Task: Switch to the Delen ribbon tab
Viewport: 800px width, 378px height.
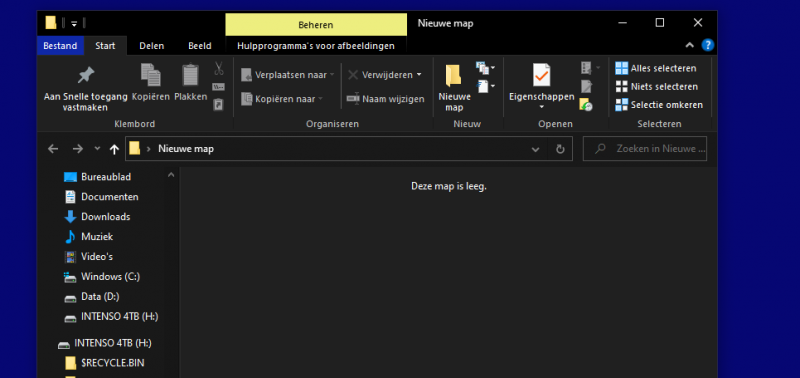Action: pos(152,46)
